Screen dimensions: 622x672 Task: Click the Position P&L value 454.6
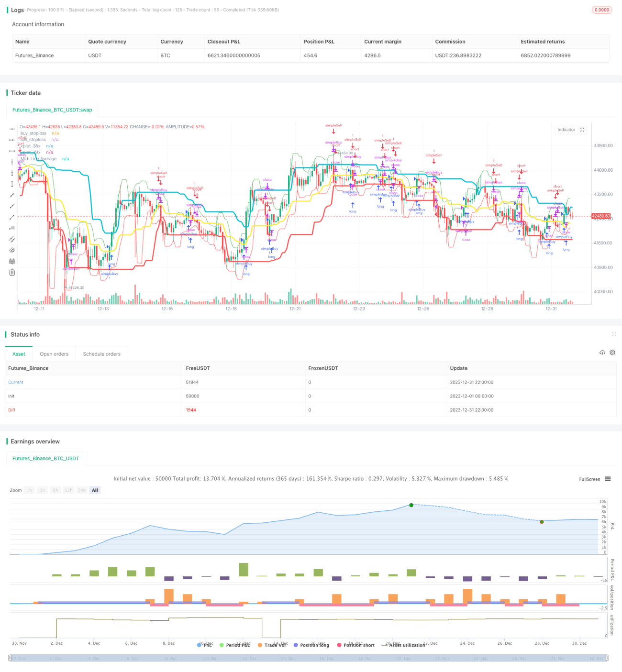311,55
